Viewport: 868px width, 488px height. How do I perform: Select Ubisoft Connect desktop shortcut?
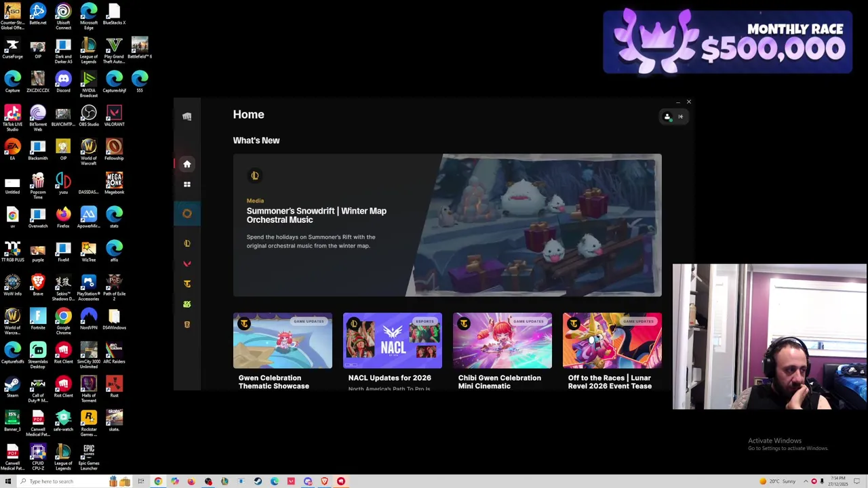pos(63,16)
